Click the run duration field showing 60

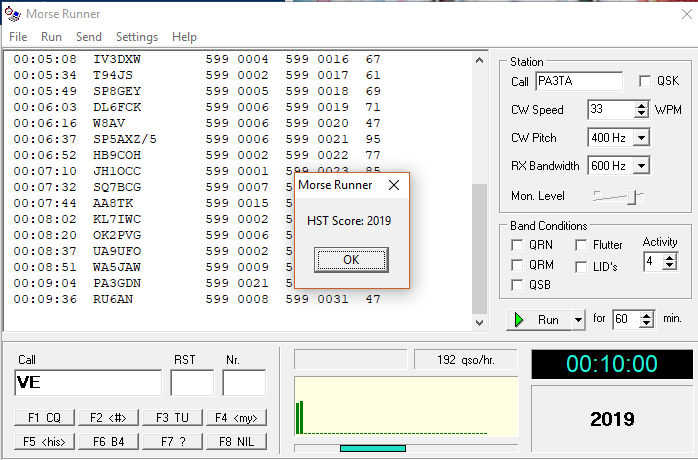627,319
